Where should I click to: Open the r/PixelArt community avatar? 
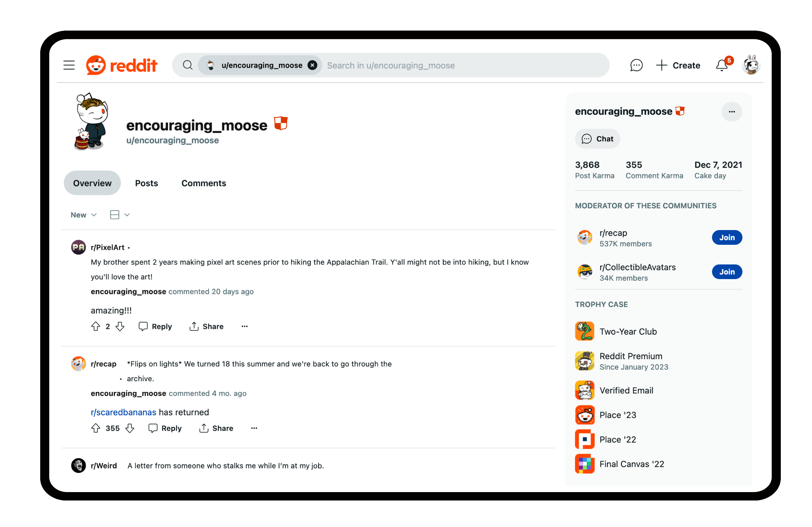78,247
